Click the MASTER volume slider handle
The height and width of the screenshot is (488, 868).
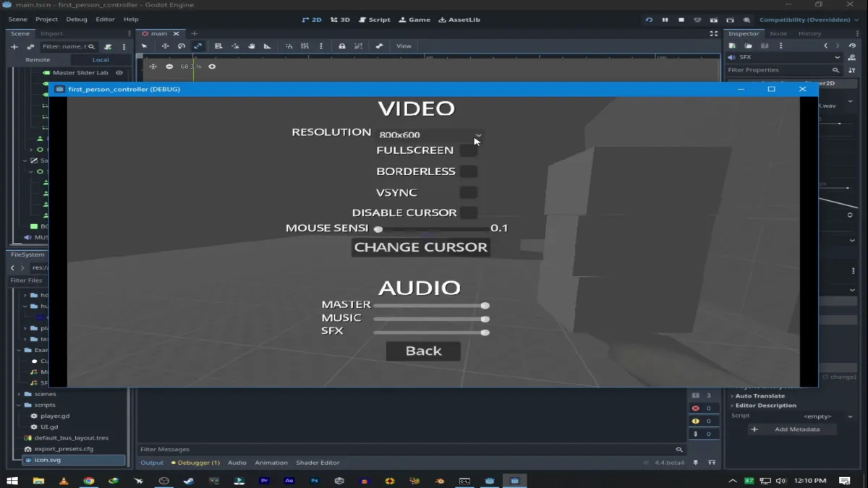485,306
